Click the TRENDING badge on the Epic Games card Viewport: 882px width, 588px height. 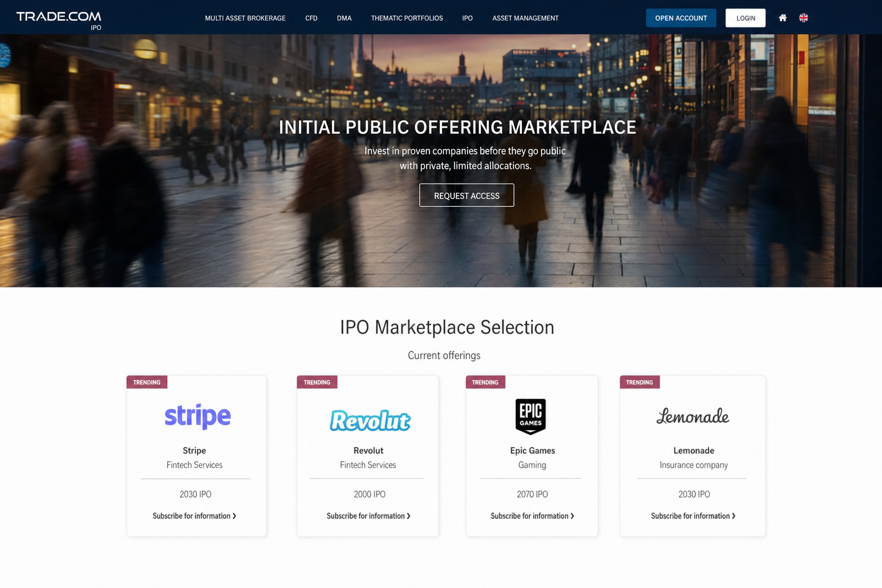click(485, 382)
